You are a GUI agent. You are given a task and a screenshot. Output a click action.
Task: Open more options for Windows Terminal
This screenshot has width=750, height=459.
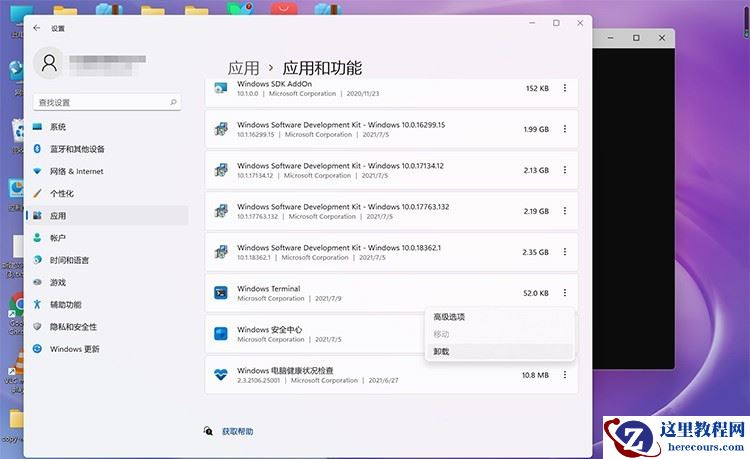tap(564, 293)
